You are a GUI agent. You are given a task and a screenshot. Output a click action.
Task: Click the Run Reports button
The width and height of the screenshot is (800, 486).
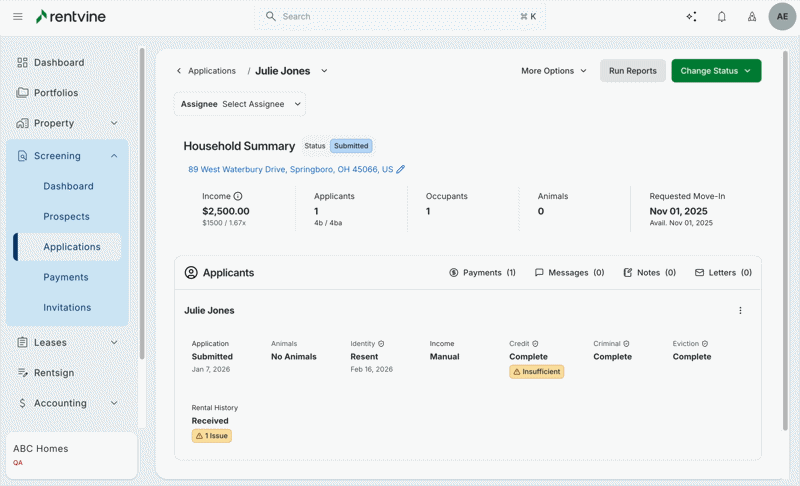pyautogui.click(x=632, y=71)
